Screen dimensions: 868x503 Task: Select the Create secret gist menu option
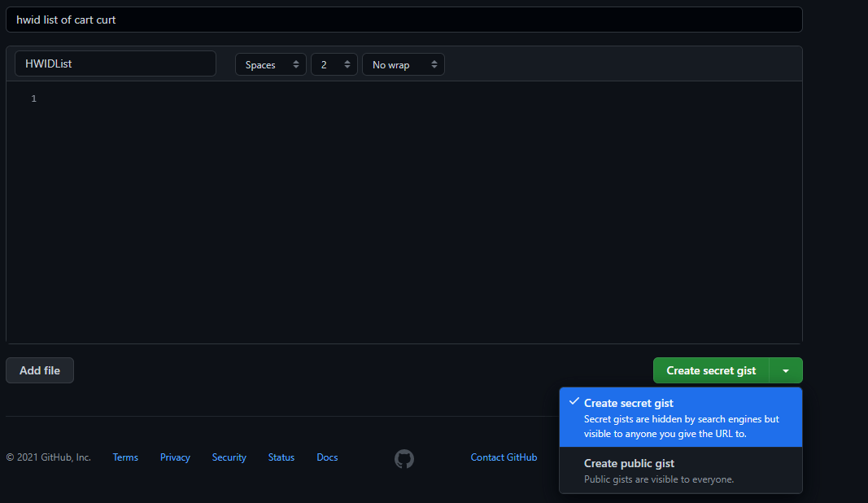pyautogui.click(x=681, y=418)
